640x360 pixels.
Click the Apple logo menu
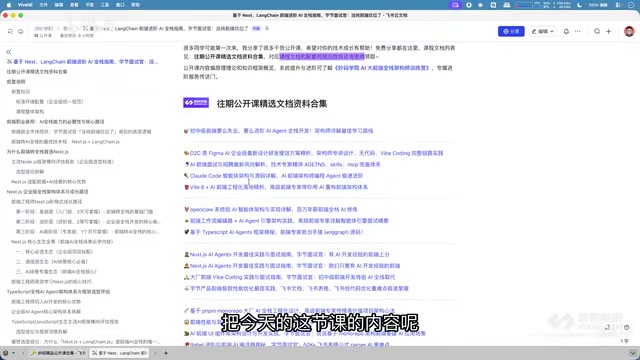point(9,5)
